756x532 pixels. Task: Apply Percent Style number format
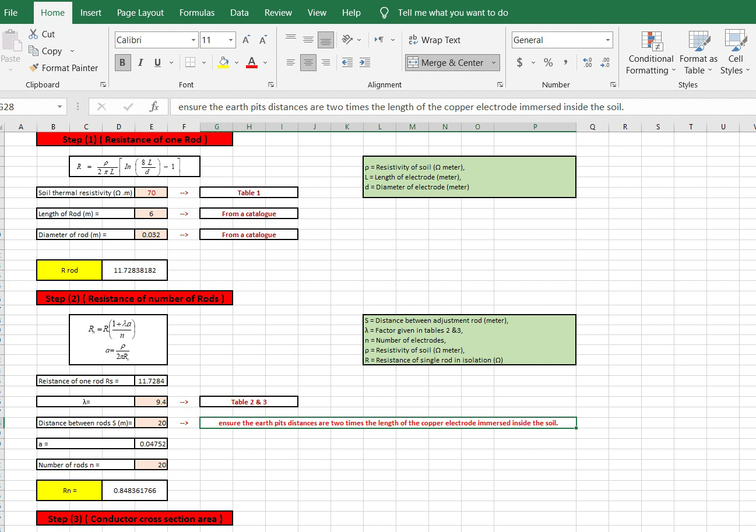[548, 62]
